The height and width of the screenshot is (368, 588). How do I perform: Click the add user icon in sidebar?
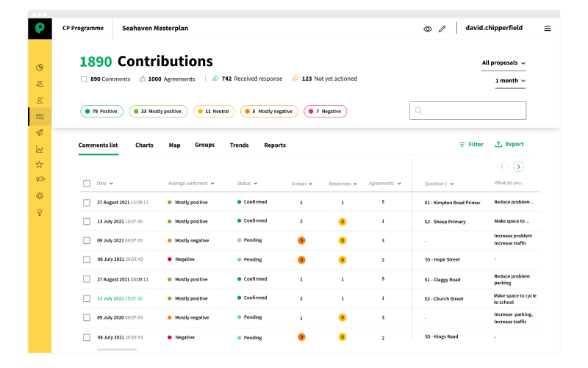(40, 100)
